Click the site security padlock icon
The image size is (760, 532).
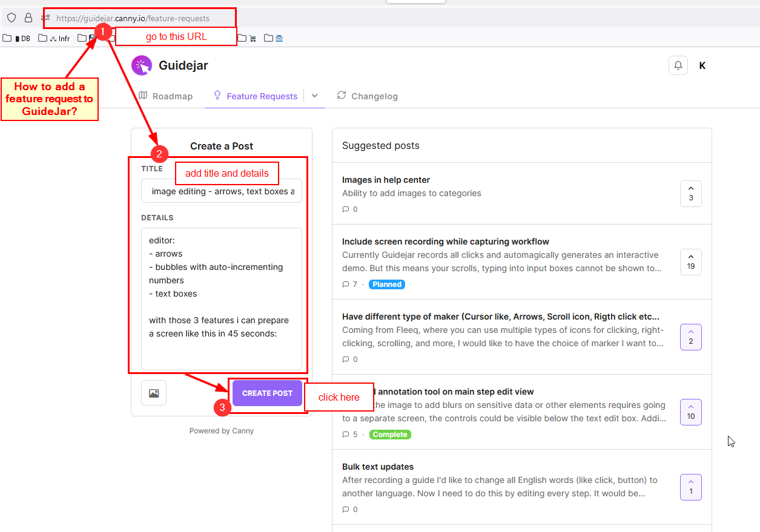click(28, 18)
